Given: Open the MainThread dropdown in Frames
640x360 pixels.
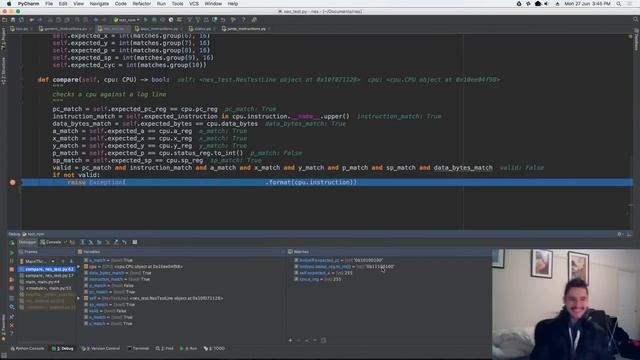Looking at the screenshot, I should (x=37, y=261).
